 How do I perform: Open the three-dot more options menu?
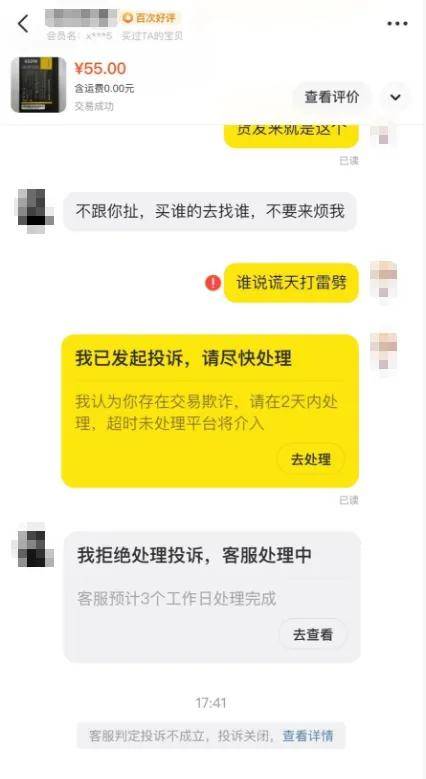click(397, 23)
